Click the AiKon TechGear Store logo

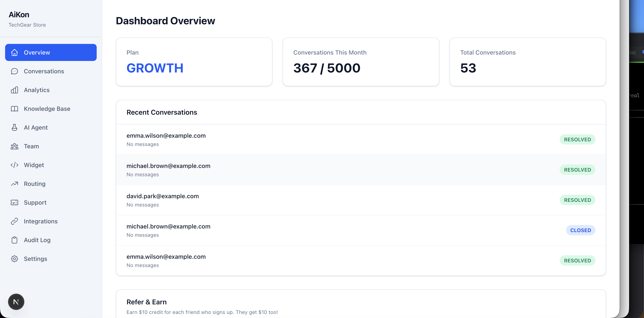(27, 19)
